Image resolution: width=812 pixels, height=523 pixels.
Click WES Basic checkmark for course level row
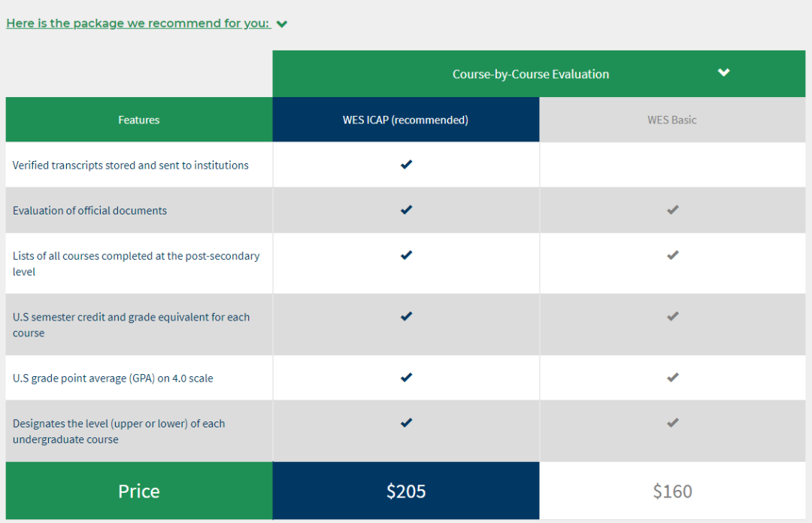click(673, 423)
